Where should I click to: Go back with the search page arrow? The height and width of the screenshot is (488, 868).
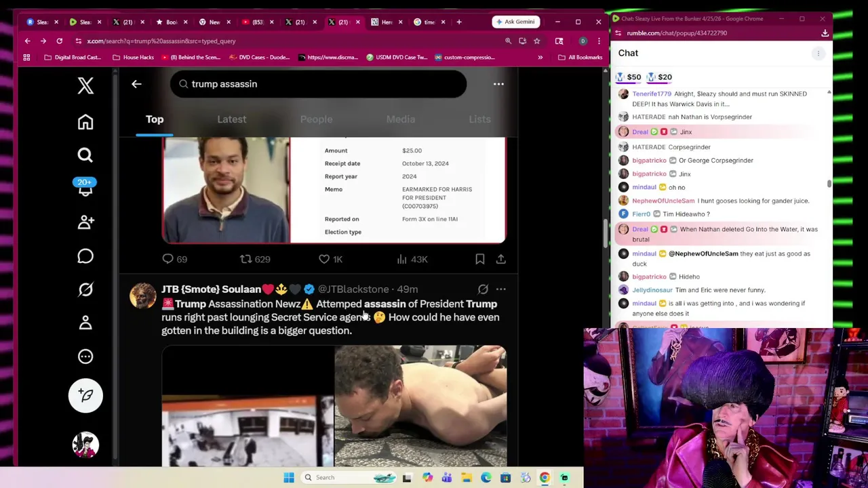136,84
